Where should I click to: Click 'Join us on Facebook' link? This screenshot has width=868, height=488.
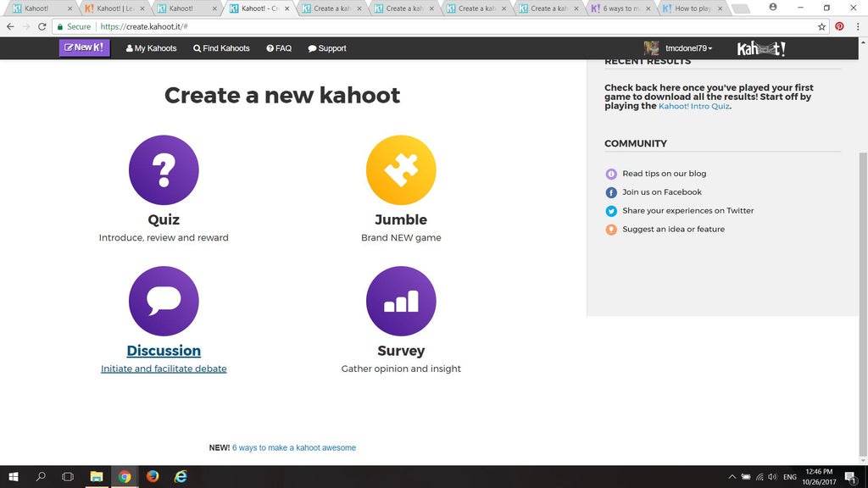(661, 192)
